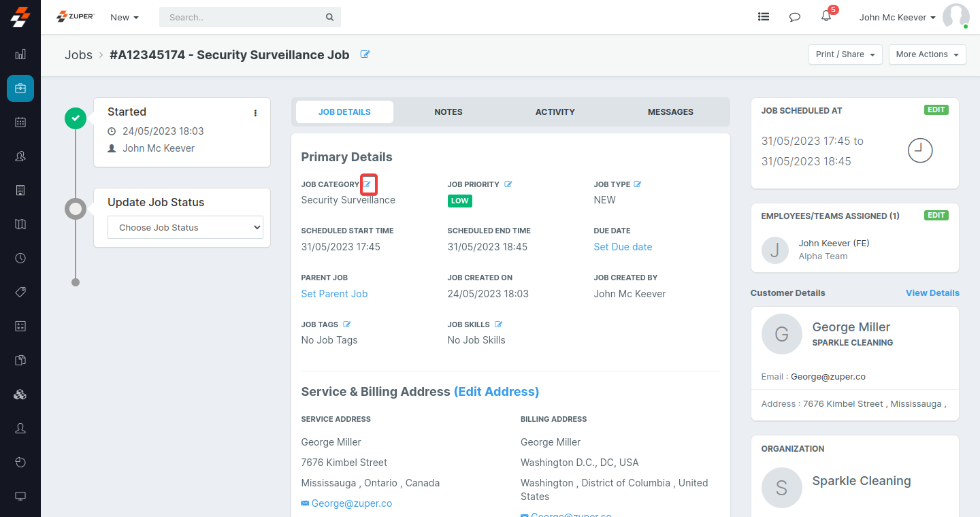Open the kebab menu on the Started card
The image size is (980, 517).
(x=255, y=113)
